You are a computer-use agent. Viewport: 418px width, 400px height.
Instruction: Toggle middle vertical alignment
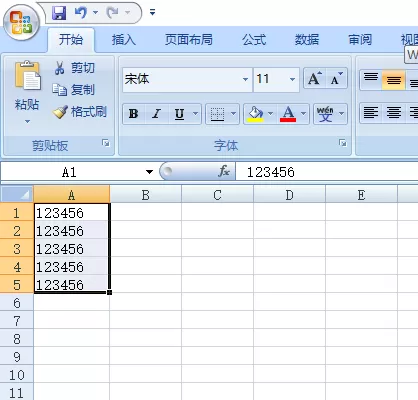click(x=394, y=79)
